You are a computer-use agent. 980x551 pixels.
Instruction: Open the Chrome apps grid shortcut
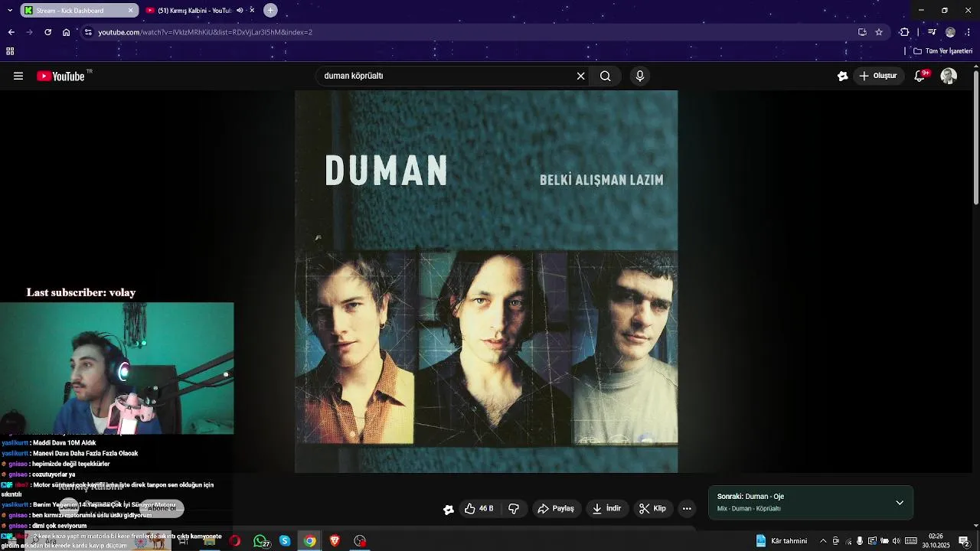coord(10,51)
